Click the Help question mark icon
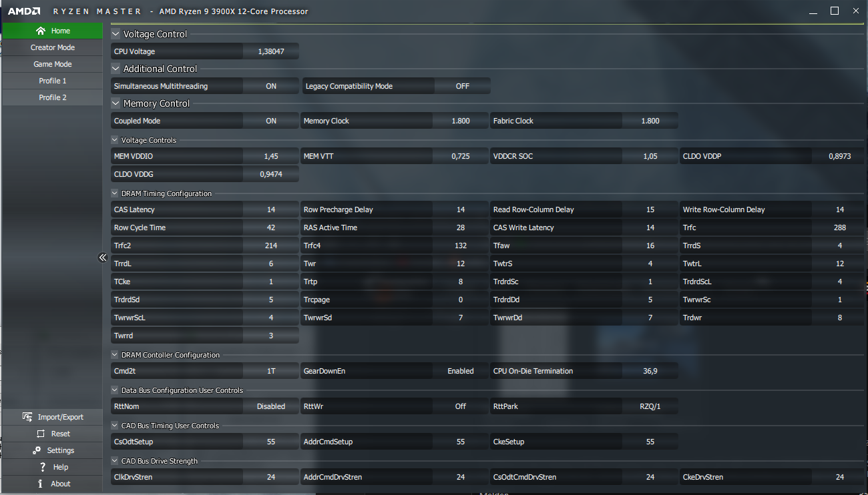Screen dimensions: 868x495 click(x=43, y=467)
